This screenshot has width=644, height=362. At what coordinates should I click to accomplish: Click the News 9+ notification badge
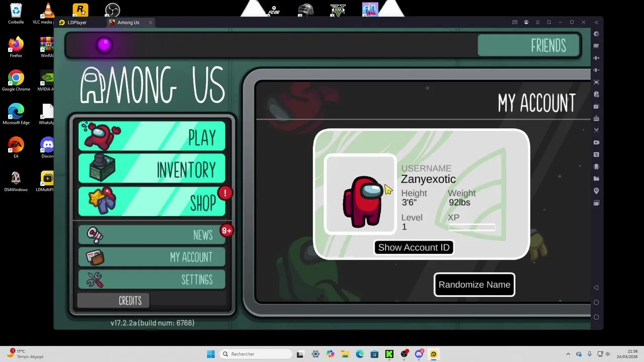pyautogui.click(x=226, y=231)
